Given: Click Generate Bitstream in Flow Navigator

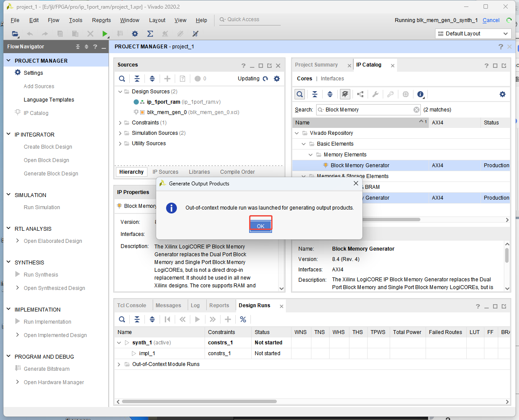Looking at the screenshot, I should [47, 369].
